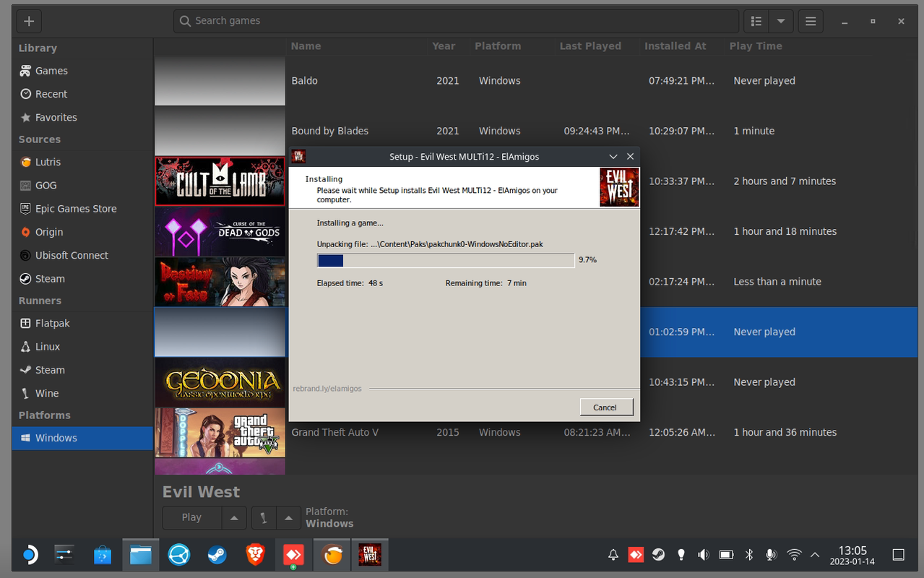The width and height of the screenshot is (924, 578).
Task: Show Favorites in the sidebar
Action: click(82, 117)
